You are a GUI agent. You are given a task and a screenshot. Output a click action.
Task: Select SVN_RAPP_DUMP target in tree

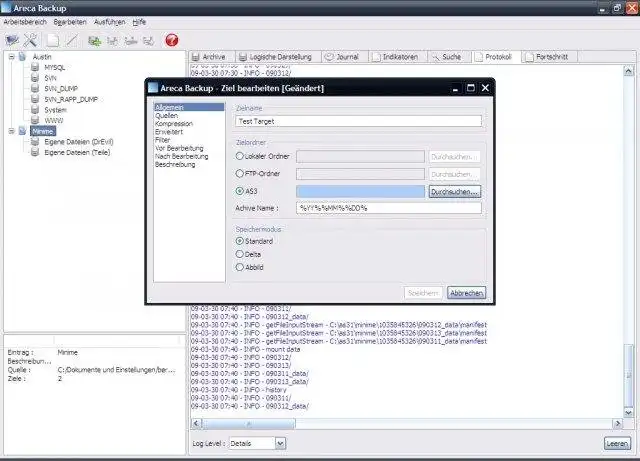(x=71, y=99)
